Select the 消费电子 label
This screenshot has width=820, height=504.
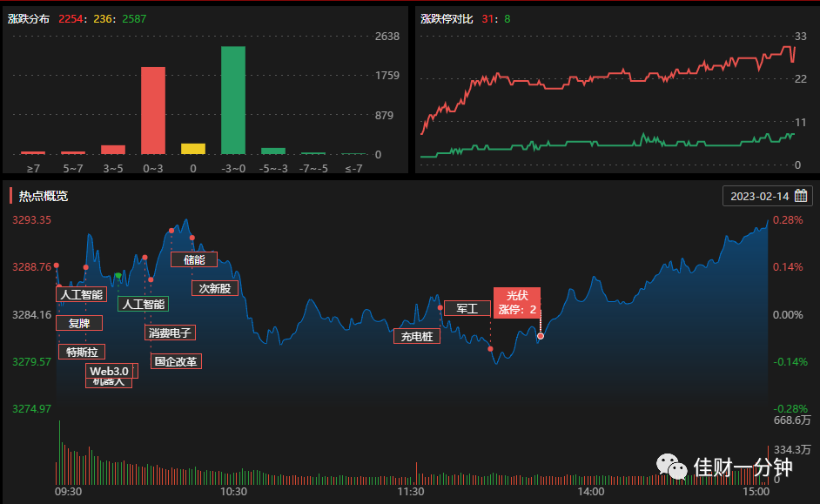(x=170, y=333)
